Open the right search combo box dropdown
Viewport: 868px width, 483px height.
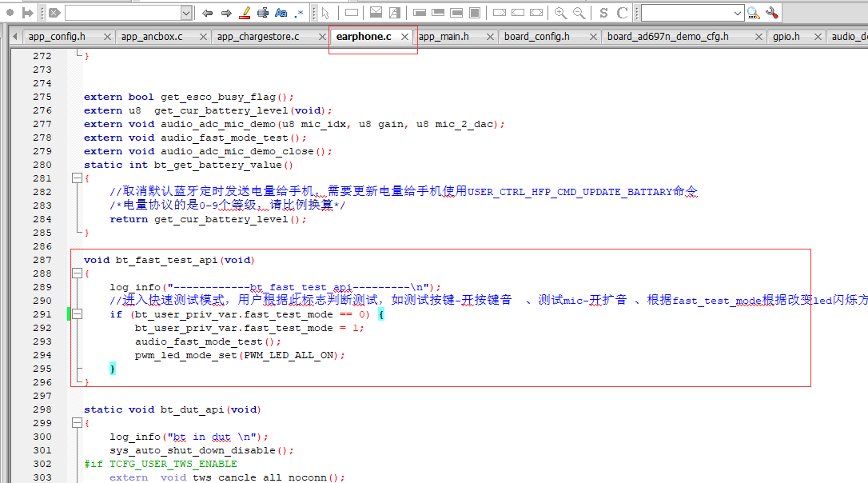coord(738,13)
